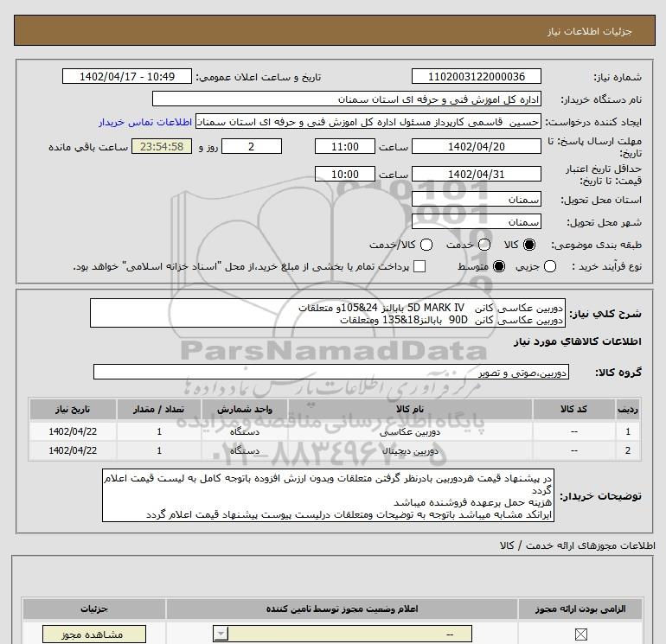Click buyer notes text area

[x=328, y=495]
